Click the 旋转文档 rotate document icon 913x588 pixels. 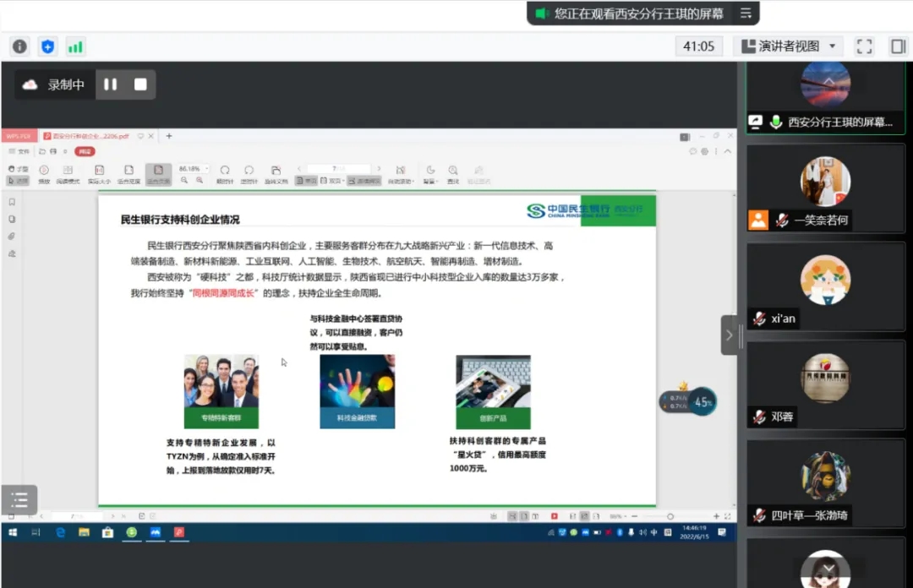coord(276,174)
